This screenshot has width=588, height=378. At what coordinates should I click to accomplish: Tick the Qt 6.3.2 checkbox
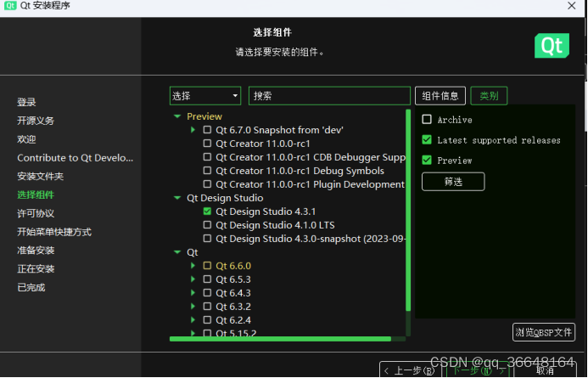tap(207, 307)
